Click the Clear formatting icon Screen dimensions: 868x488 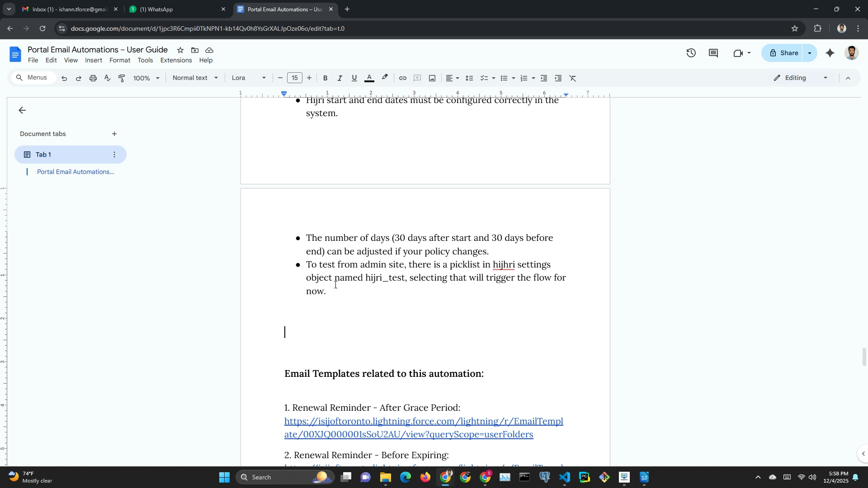[573, 78]
